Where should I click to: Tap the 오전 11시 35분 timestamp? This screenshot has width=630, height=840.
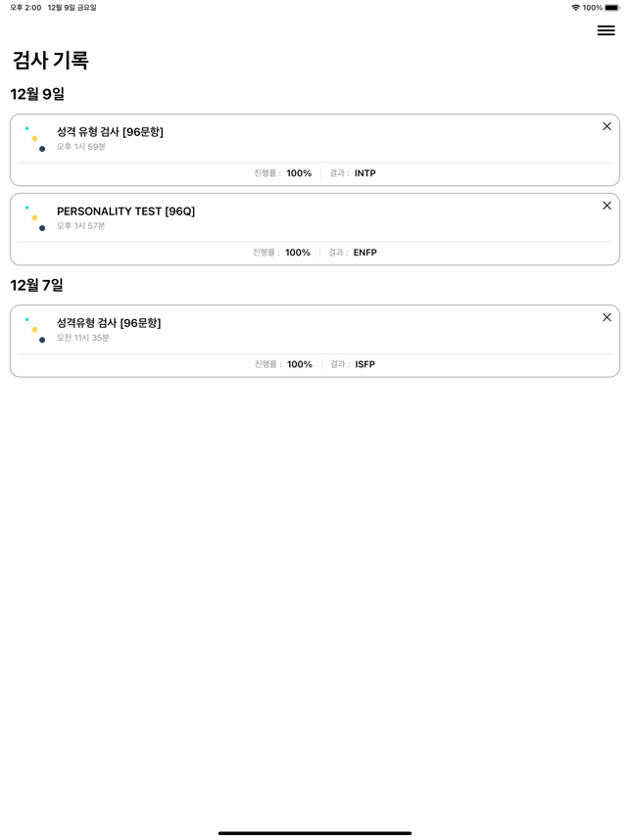[83, 338]
